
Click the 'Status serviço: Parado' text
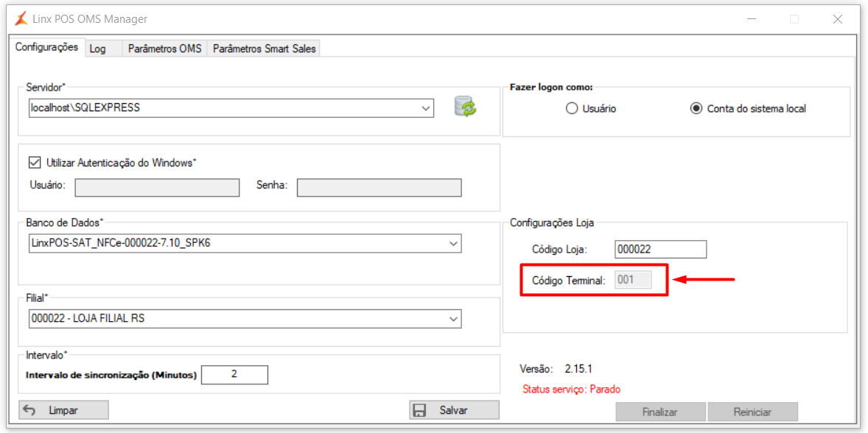click(571, 389)
